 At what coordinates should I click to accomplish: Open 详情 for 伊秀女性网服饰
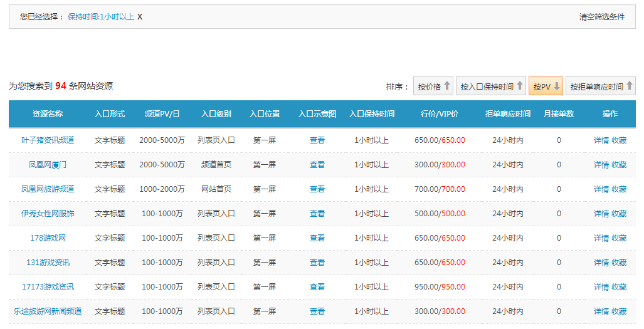pyautogui.click(x=601, y=213)
